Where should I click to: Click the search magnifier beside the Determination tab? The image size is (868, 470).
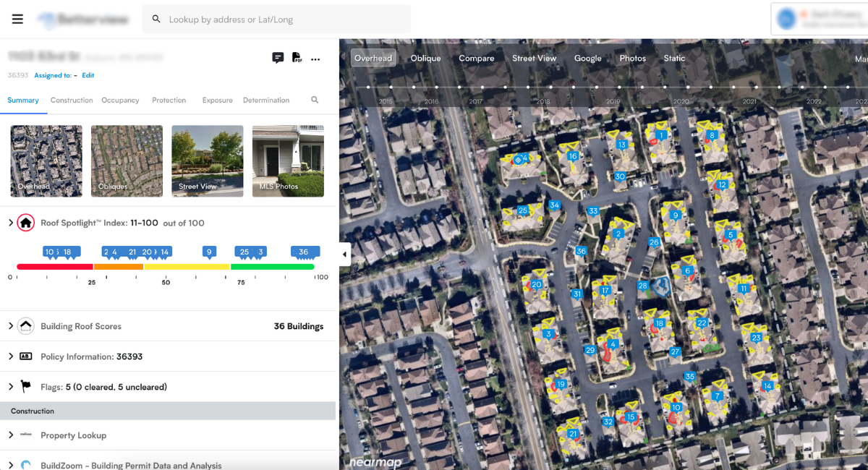click(x=315, y=100)
